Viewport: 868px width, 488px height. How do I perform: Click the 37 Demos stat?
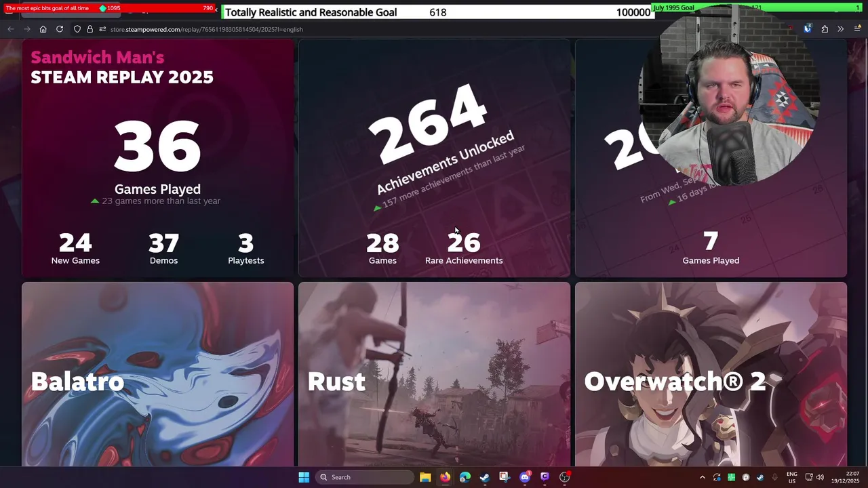tap(163, 249)
